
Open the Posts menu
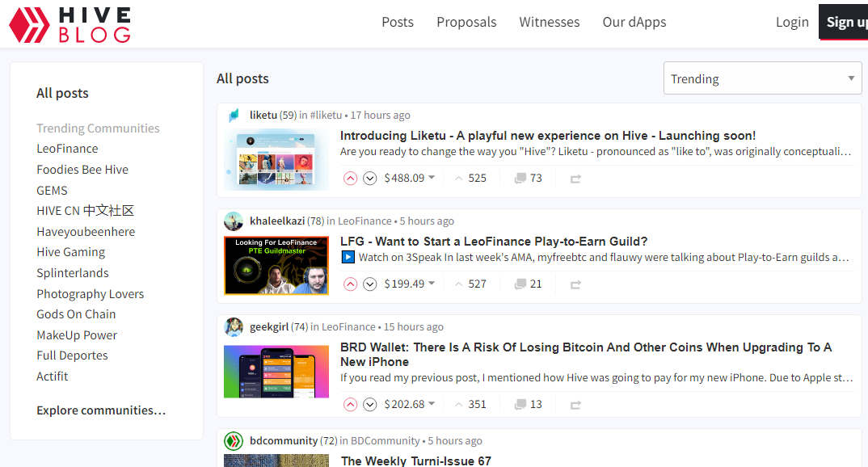(398, 22)
